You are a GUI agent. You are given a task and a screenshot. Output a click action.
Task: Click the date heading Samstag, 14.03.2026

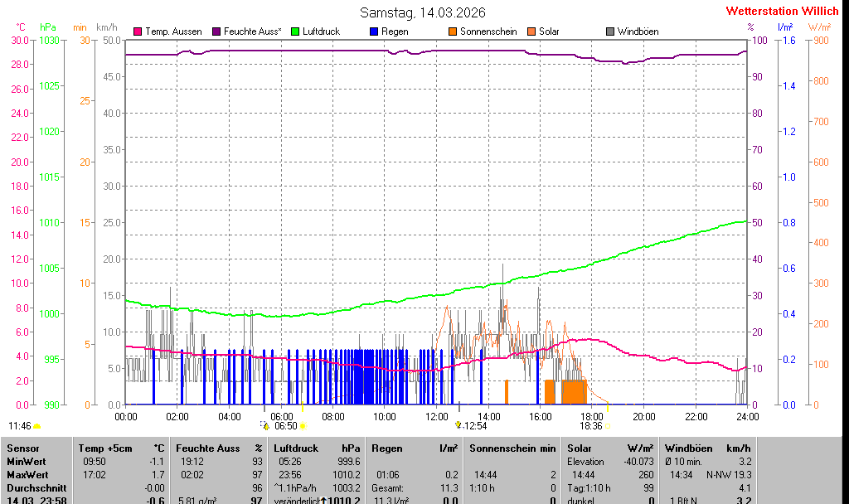click(x=423, y=12)
